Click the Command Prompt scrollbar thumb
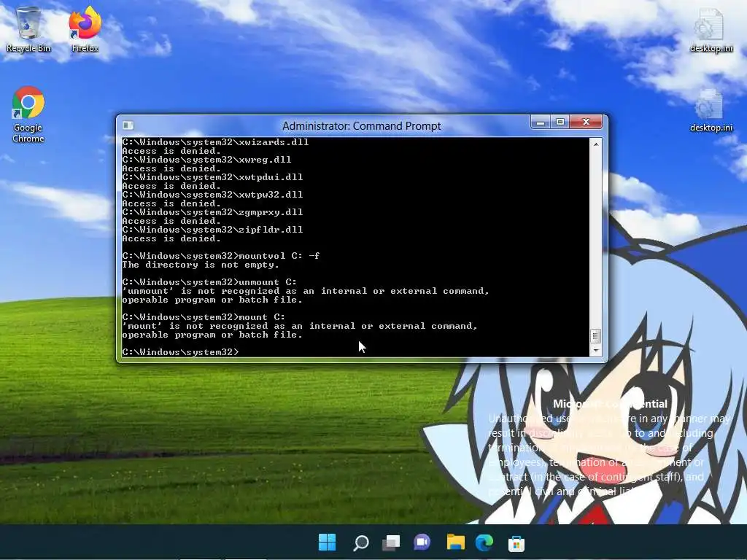 click(595, 336)
